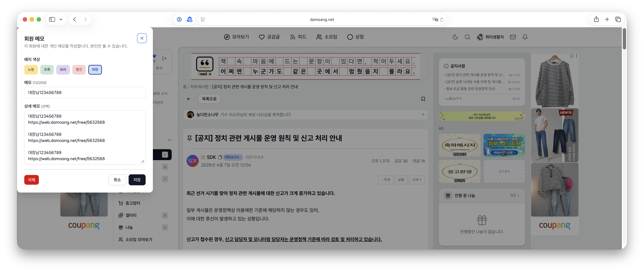Increase font size with 크게 +
The height and width of the screenshot is (272, 644).
416,180
